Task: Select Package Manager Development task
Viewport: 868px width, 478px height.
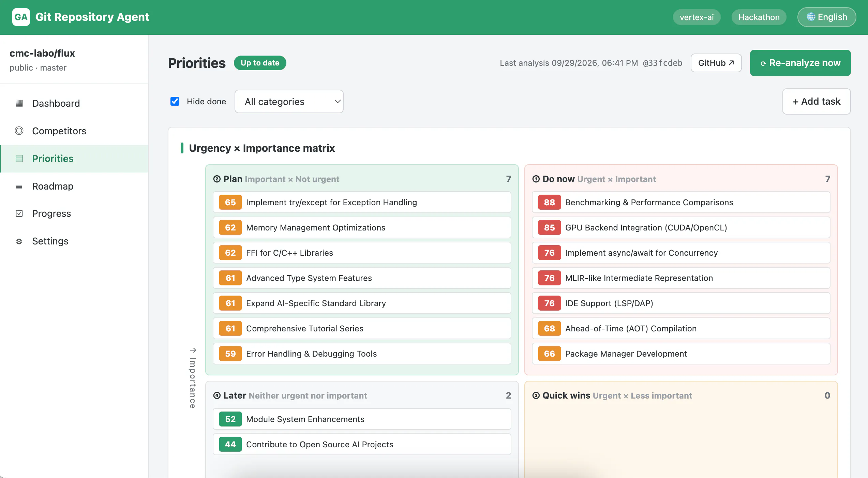Action: tap(681, 354)
